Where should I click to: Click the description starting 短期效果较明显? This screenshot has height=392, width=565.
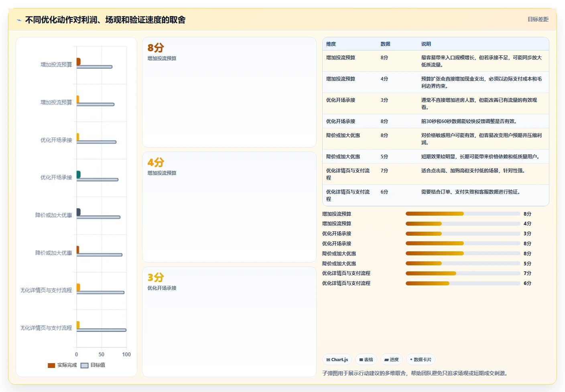pos(481,156)
